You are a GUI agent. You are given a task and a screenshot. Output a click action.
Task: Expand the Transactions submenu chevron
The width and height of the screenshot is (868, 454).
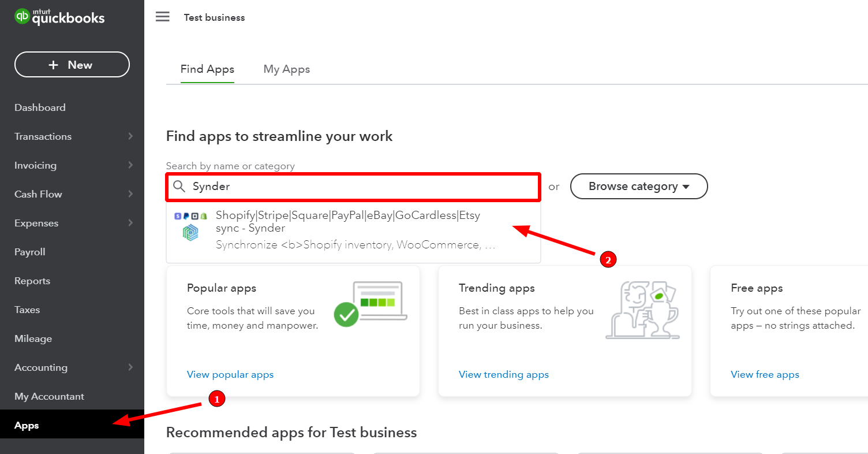(130, 136)
